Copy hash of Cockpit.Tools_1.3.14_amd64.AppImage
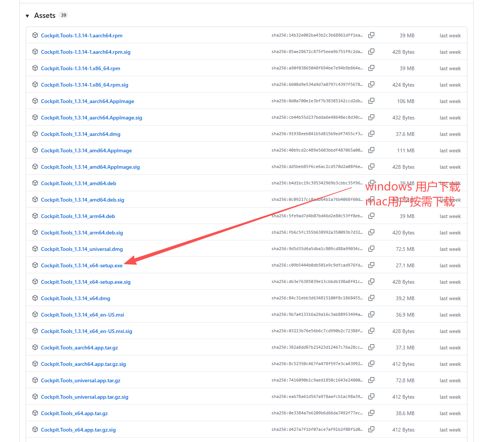504x442 pixels. [371, 150]
